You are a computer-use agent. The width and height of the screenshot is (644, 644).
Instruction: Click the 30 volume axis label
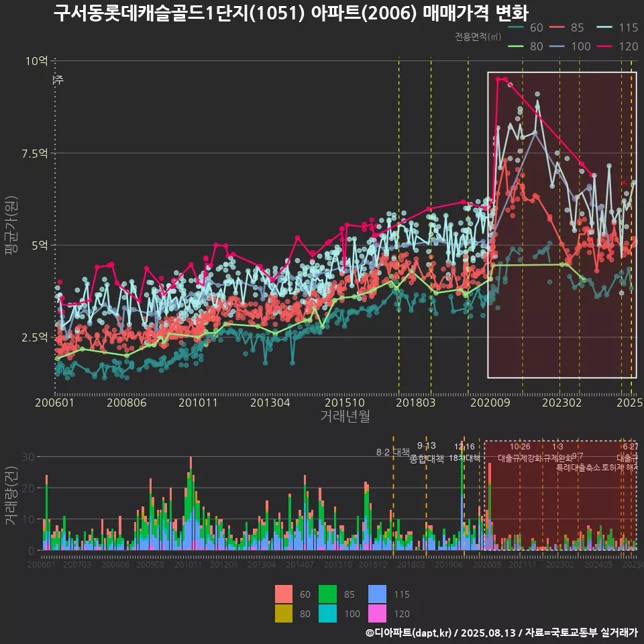click(28, 457)
